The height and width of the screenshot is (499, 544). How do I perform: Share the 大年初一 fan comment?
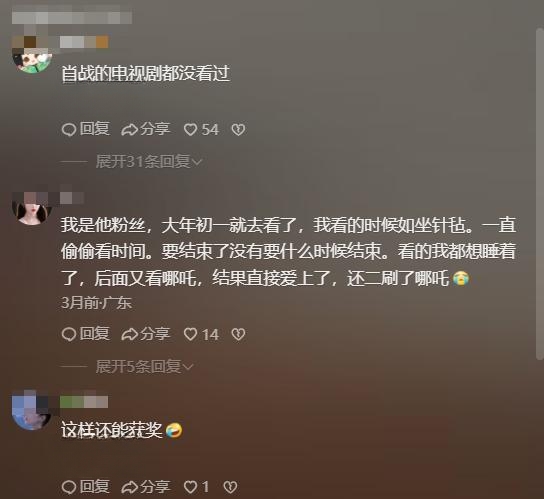145,334
